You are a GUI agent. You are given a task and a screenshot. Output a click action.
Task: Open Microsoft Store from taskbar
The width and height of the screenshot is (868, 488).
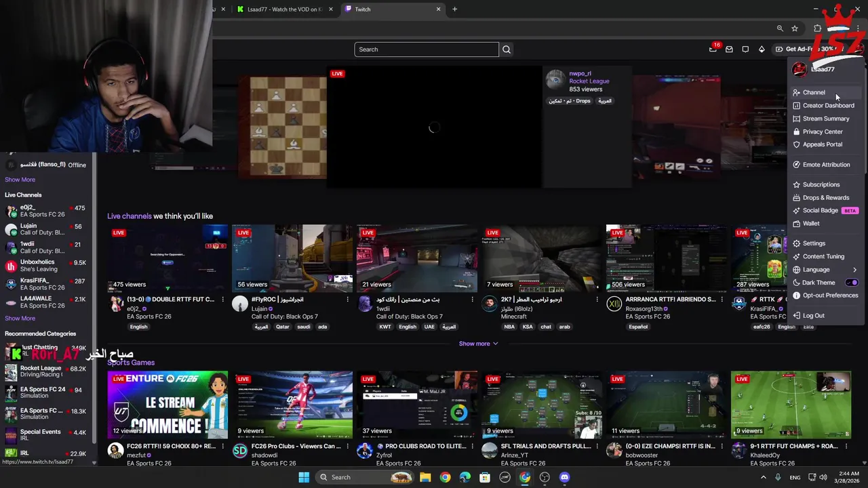coord(485,477)
